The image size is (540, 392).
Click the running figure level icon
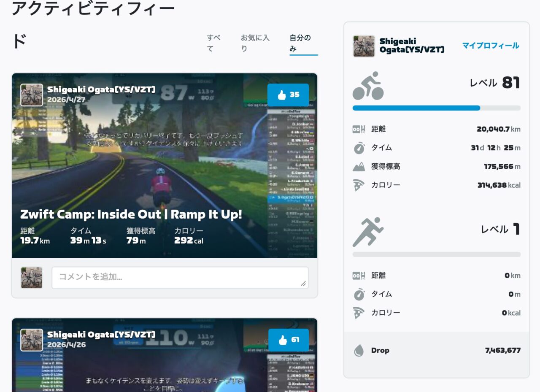click(368, 232)
